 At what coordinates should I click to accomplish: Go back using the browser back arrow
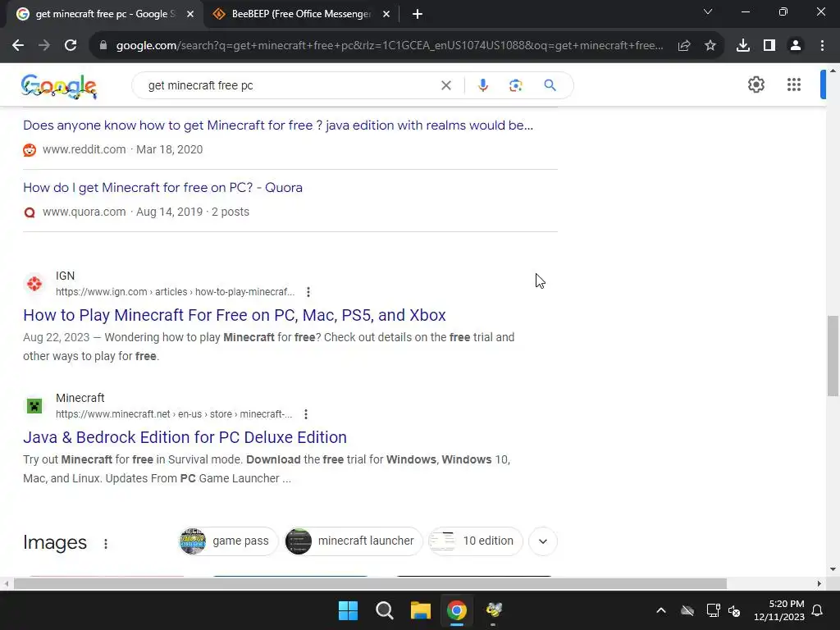pos(18,46)
